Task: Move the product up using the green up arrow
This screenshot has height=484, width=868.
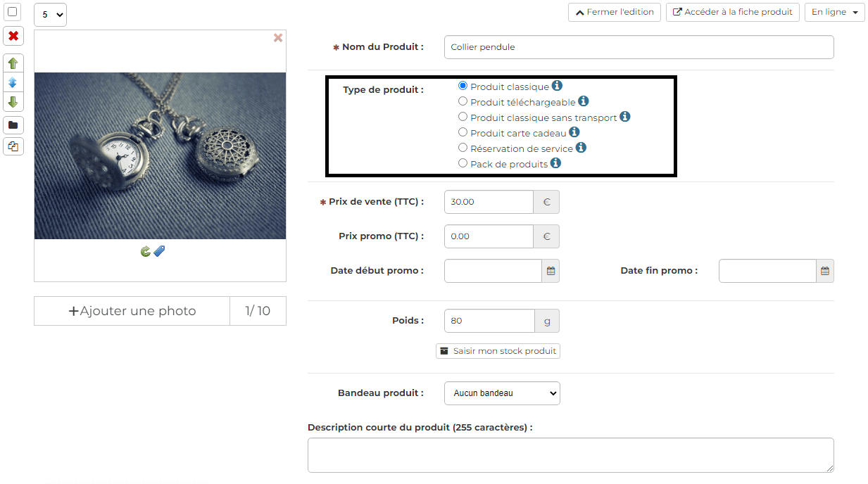Action: [13, 63]
